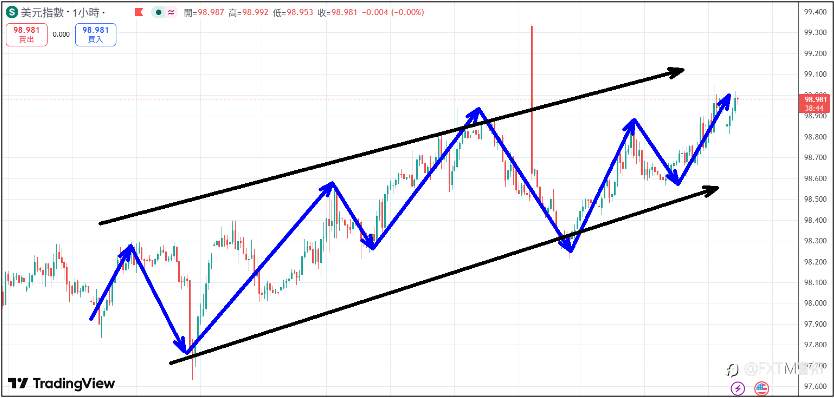The image size is (834, 398).
Task: Click the green S symbol logo icon
Action: tap(12, 12)
